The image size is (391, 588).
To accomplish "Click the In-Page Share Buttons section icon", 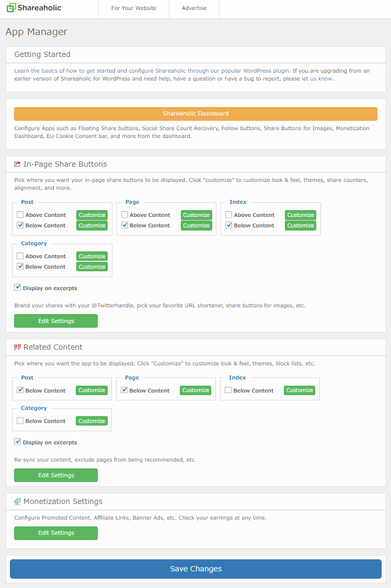I will (x=17, y=164).
